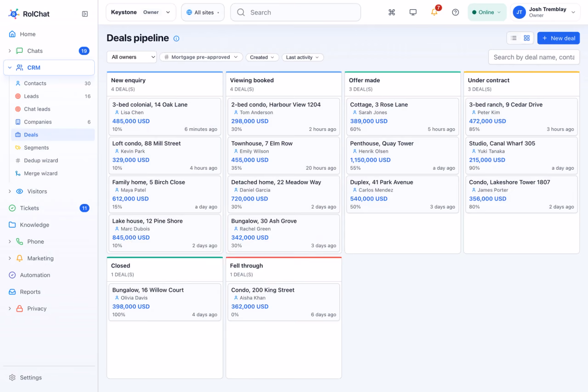Open Chat leads under CRM

53,109
